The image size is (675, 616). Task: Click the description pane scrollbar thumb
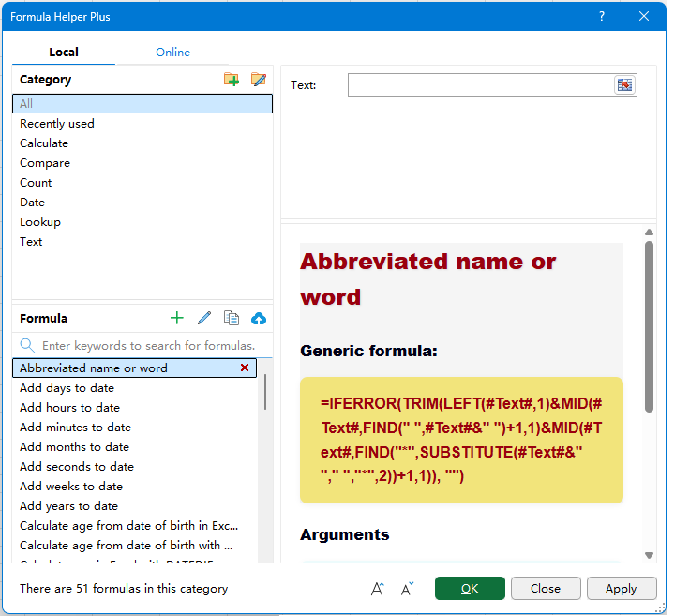click(x=649, y=326)
